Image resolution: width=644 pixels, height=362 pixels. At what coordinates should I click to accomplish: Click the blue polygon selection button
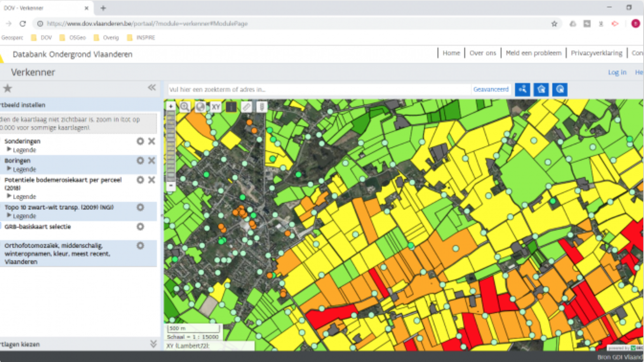pyautogui.click(x=541, y=89)
